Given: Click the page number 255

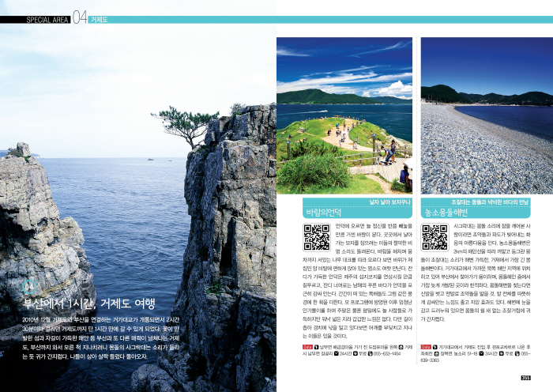Looking at the screenshot, I should [x=525, y=377].
